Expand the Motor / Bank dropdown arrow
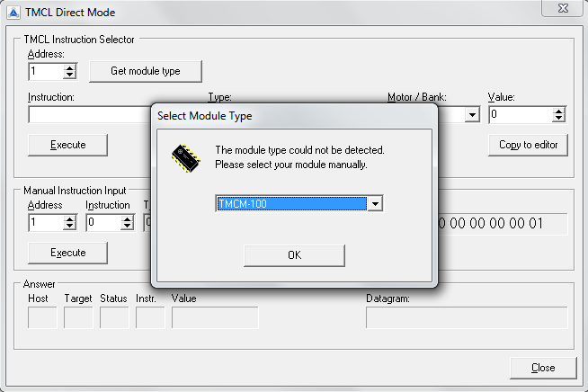Image resolution: width=588 pixels, height=392 pixels. click(472, 115)
